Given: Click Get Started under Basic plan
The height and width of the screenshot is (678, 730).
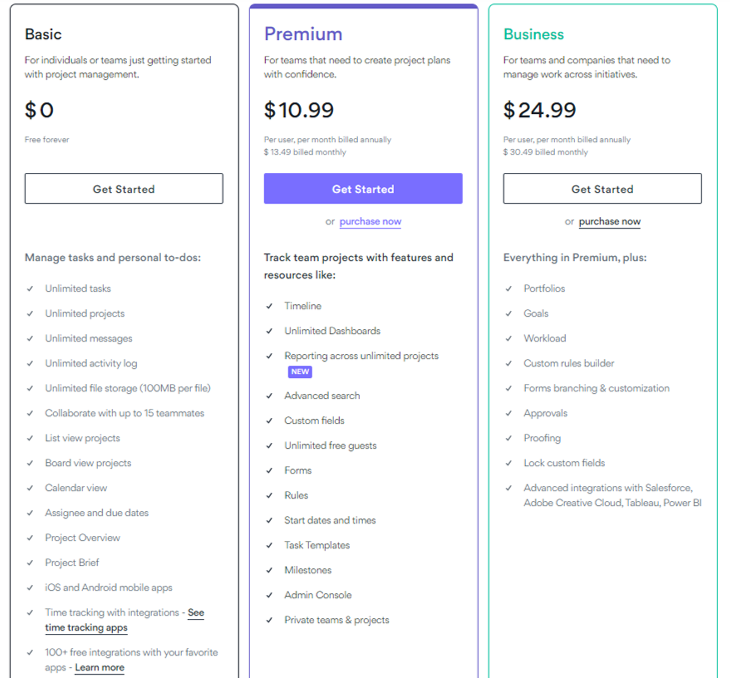Looking at the screenshot, I should [124, 189].
